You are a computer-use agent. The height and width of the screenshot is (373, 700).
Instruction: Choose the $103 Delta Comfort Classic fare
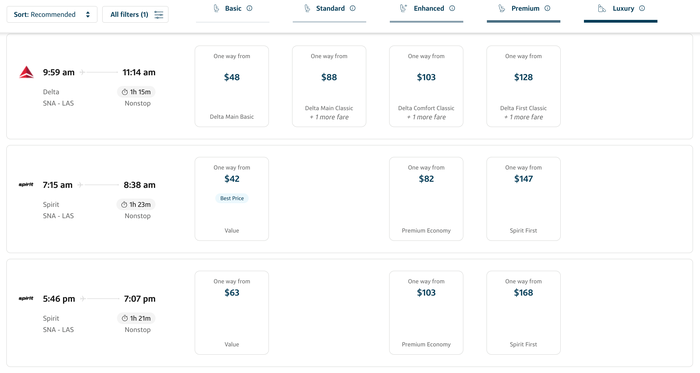point(426,86)
